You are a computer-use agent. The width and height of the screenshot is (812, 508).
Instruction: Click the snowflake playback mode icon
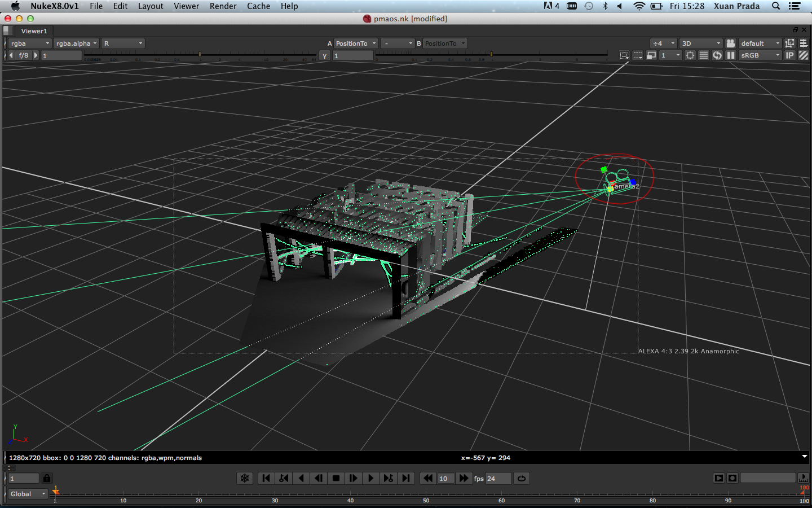(x=245, y=478)
